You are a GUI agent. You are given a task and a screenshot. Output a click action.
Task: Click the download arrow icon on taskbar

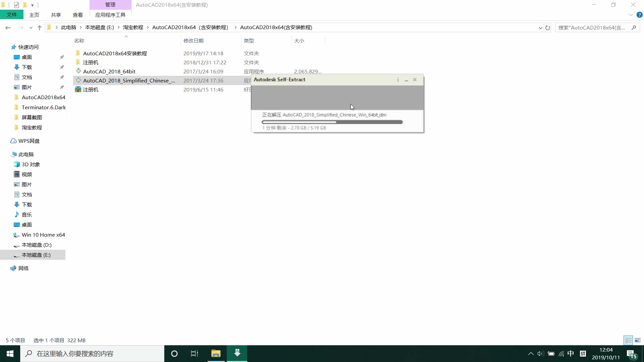tap(237, 354)
